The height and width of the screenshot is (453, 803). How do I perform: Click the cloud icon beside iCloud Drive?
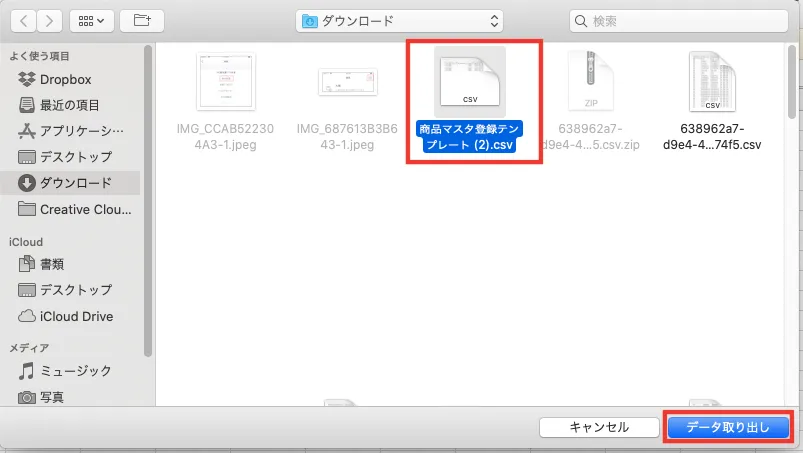coord(27,316)
